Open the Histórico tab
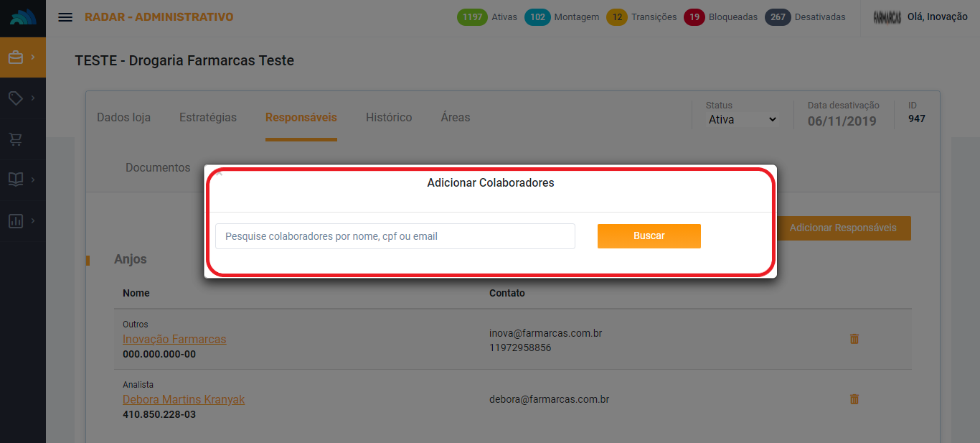The width and height of the screenshot is (980, 443). (x=388, y=118)
